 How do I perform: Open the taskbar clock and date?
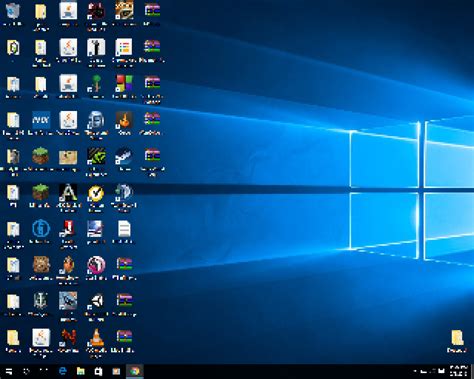[x=458, y=371]
